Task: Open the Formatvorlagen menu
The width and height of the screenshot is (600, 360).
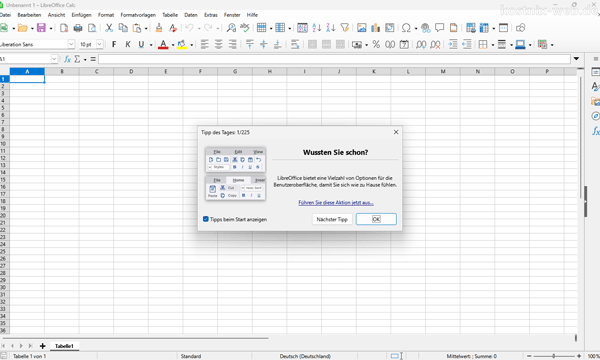Action: pos(138,15)
